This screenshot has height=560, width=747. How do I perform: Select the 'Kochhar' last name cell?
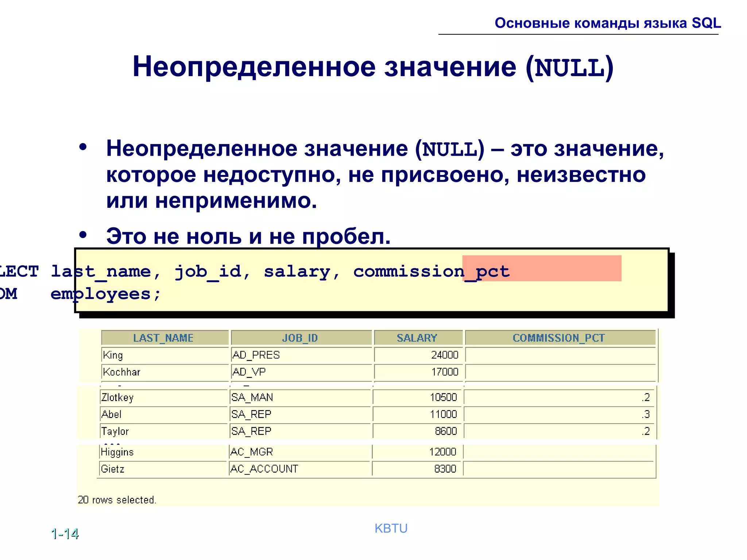coord(165,372)
